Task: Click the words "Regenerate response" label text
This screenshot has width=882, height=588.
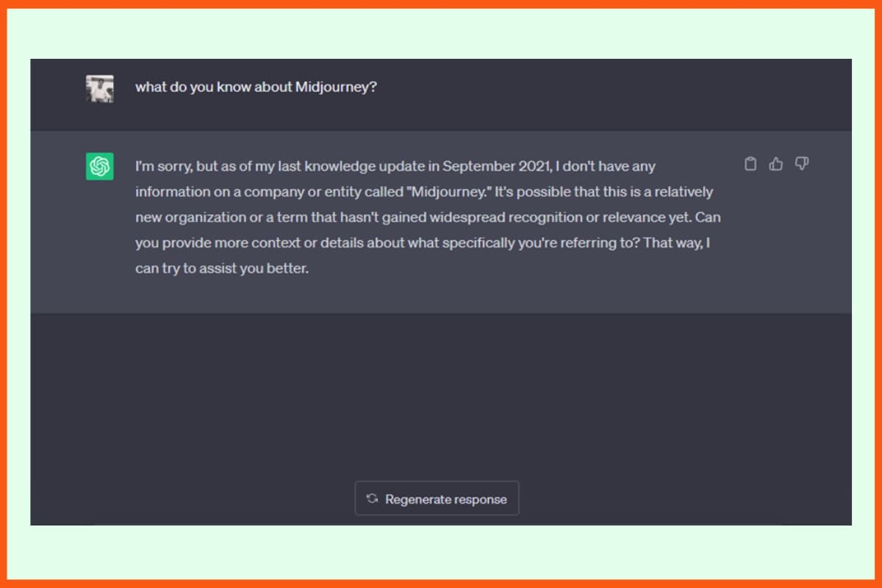Action: coord(446,499)
